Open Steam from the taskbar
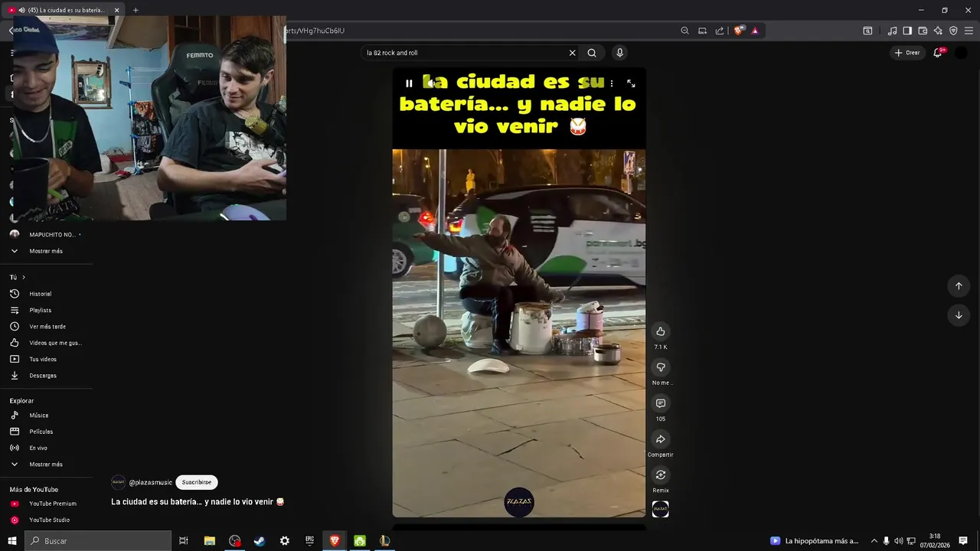The image size is (980, 551). 260,541
